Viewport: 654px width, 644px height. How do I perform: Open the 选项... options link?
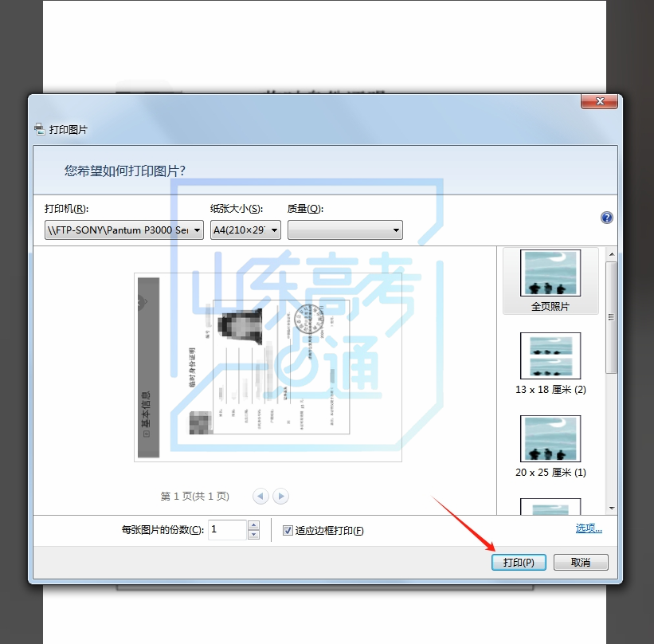pos(589,528)
